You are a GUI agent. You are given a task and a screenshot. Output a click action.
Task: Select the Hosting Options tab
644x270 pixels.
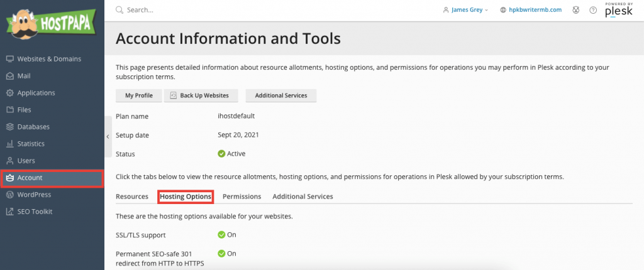pos(186,197)
